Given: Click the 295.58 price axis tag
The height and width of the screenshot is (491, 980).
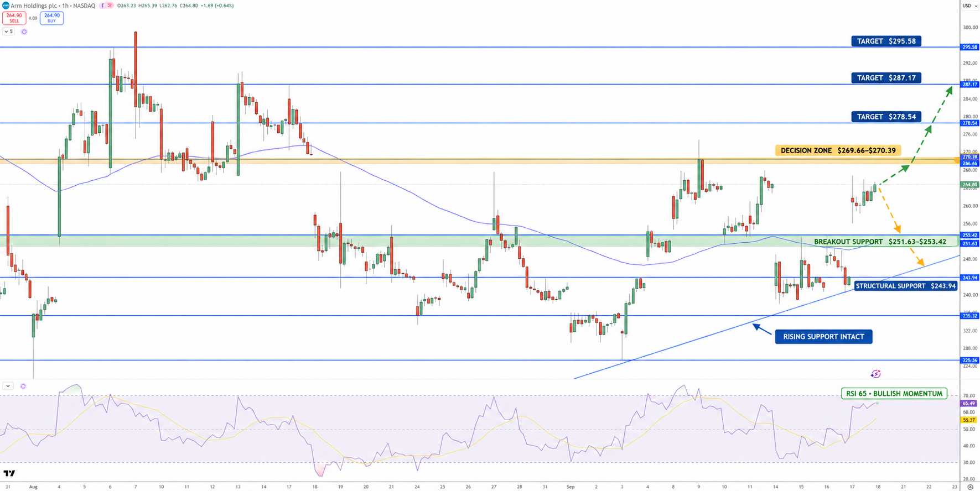Looking at the screenshot, I should click(969, 47).
